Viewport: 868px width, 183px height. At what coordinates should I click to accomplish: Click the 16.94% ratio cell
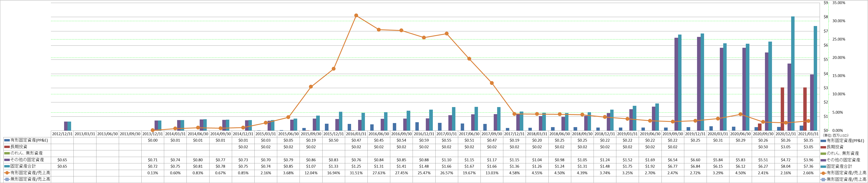(334, 173)
